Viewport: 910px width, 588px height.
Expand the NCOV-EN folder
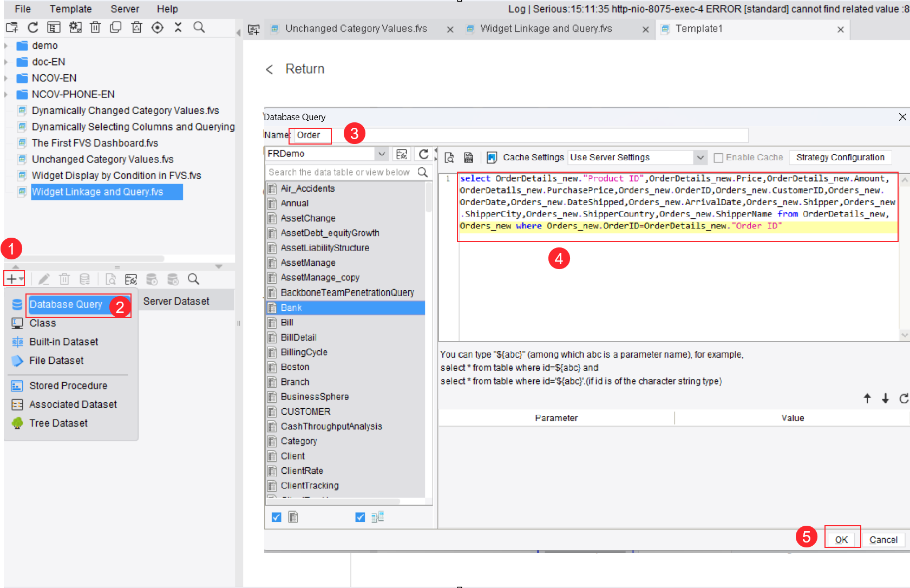point(6,78)
